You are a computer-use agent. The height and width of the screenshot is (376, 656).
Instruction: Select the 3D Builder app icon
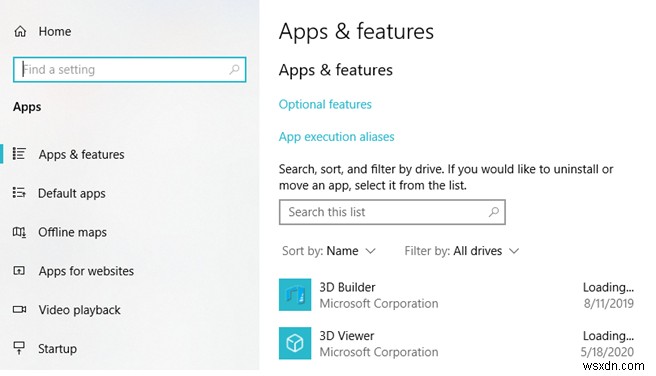tap(295, 295)
